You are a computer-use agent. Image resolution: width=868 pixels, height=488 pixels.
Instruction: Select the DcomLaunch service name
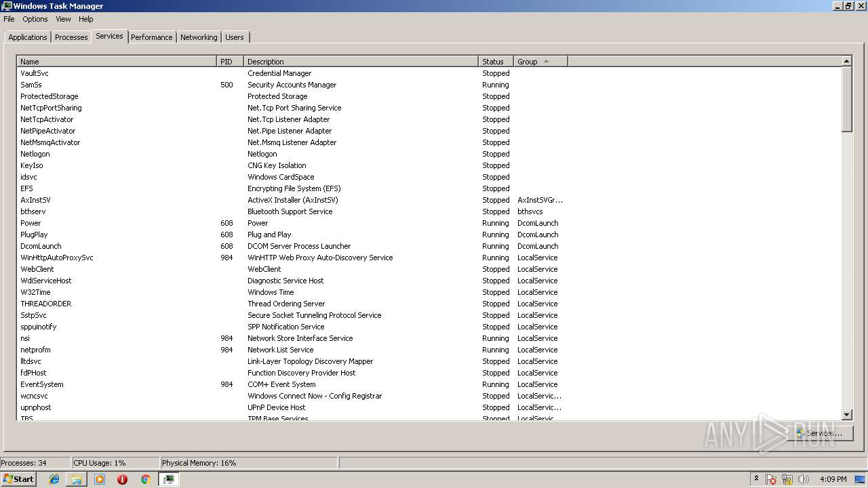pyautogui.click(x=41, y=246)
